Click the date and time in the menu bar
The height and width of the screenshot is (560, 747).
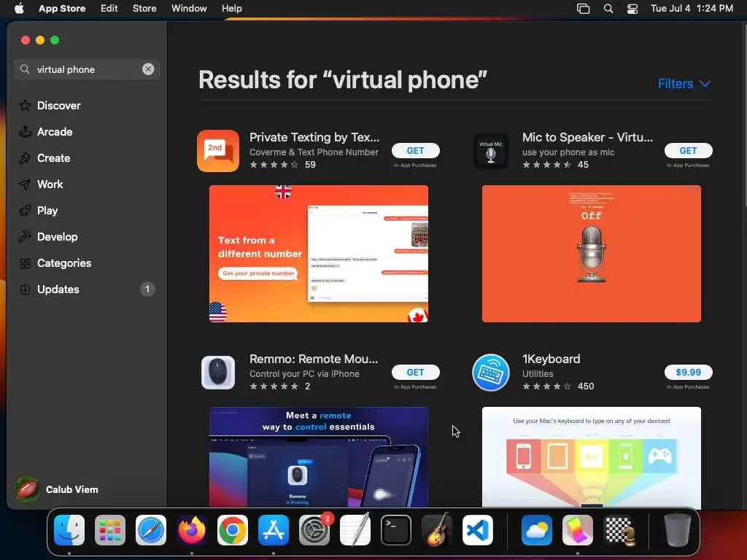click(x=692, y=9)
